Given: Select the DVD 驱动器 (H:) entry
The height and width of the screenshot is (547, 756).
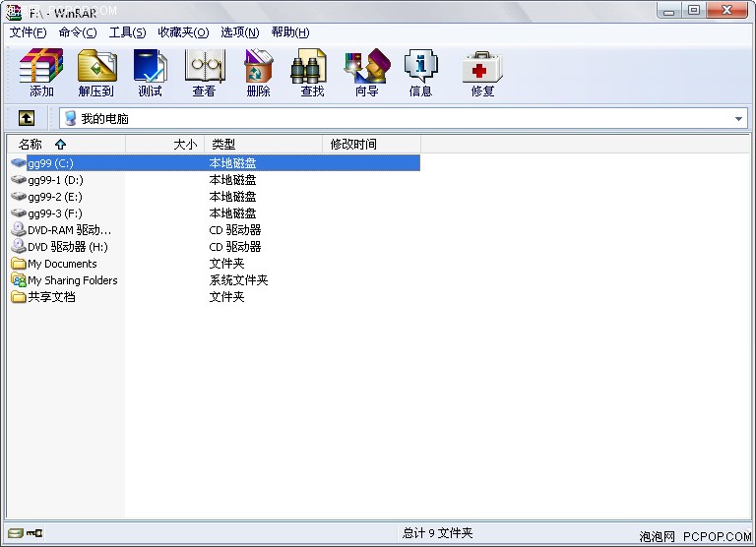Looking at the screenshot, I should point(68,247).
